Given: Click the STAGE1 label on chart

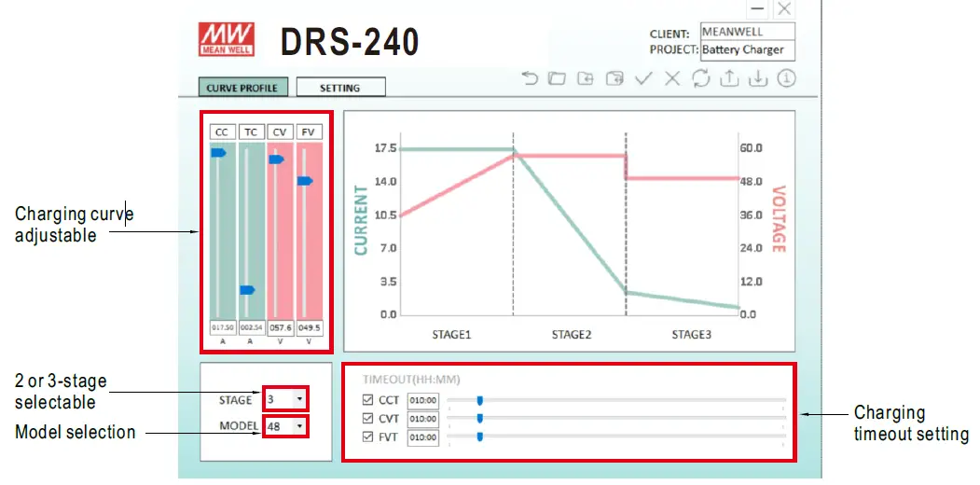Looking at the screenshot, I should pos(451,335).
